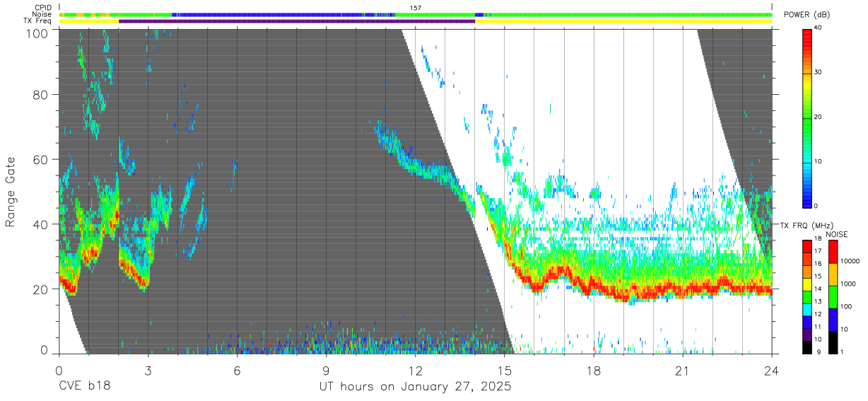Click the POWER (dB) colorbar legend
Viewport: 868px width, 401px height.
coord(807,117)
